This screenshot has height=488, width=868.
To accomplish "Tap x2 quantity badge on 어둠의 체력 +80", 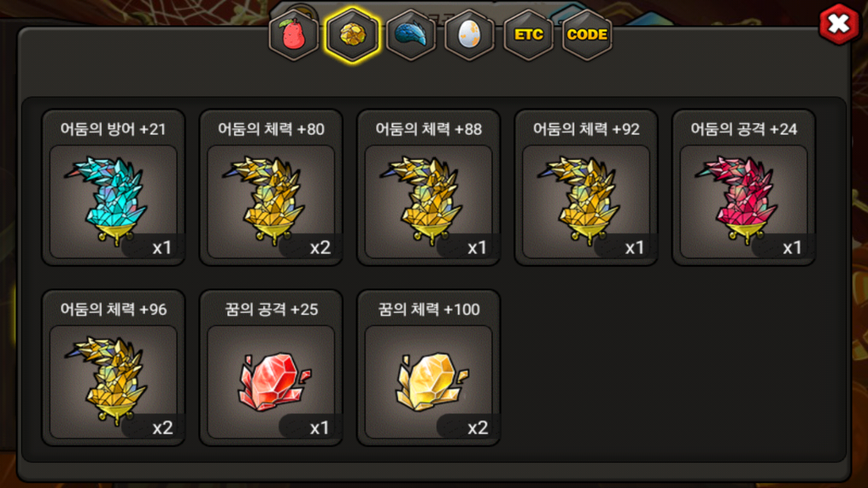I will [x=320, y=248].
